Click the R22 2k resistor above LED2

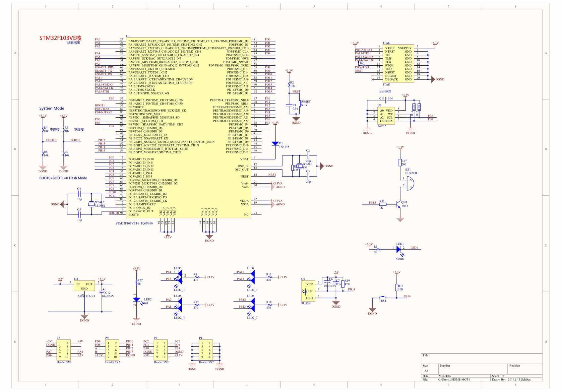[136, 282]
